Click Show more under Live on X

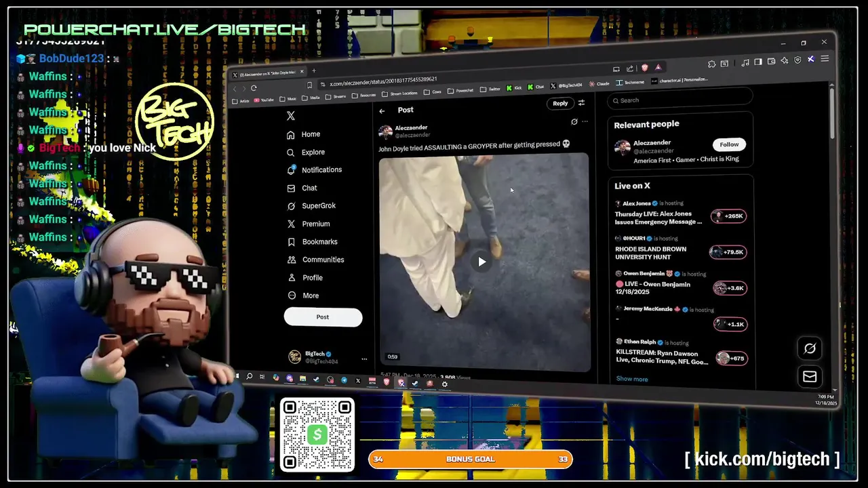[632, 380]
